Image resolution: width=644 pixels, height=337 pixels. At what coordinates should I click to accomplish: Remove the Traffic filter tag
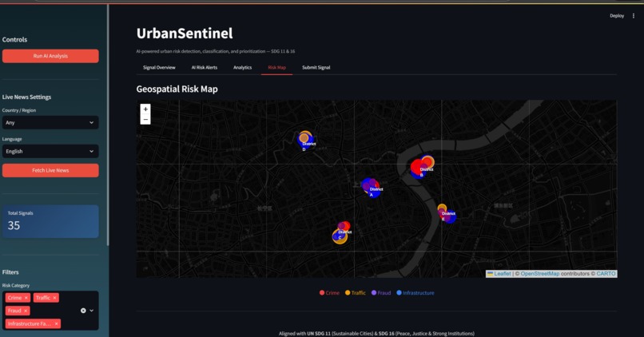[54, 298]
